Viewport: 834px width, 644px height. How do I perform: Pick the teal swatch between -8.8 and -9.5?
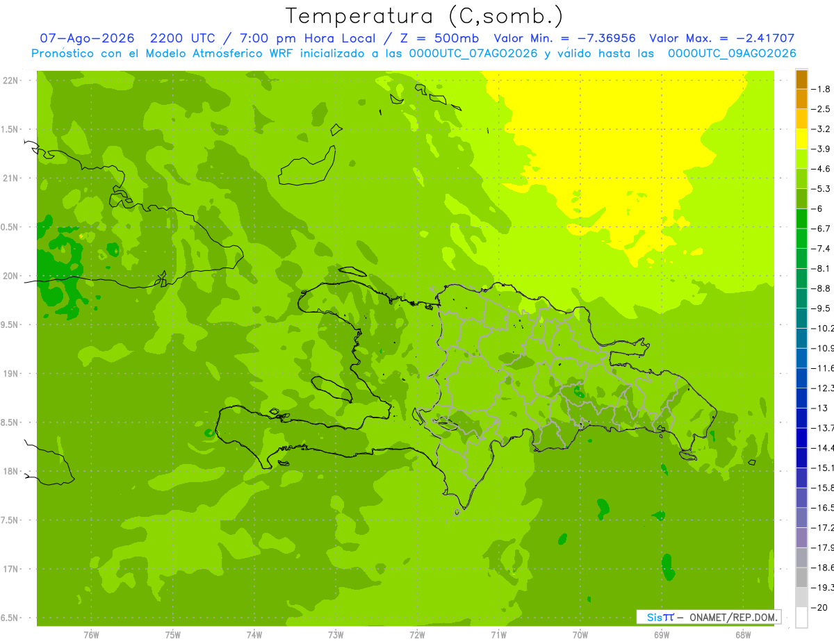pos(801,299)
